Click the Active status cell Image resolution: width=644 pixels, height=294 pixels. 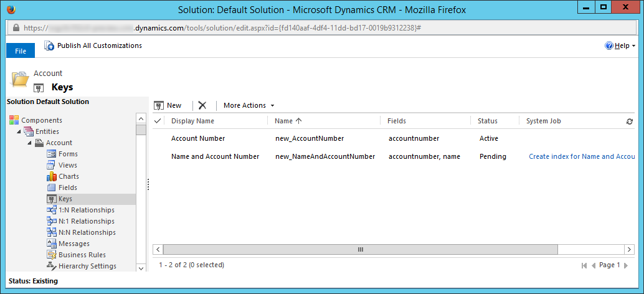(x=489, y=138)
